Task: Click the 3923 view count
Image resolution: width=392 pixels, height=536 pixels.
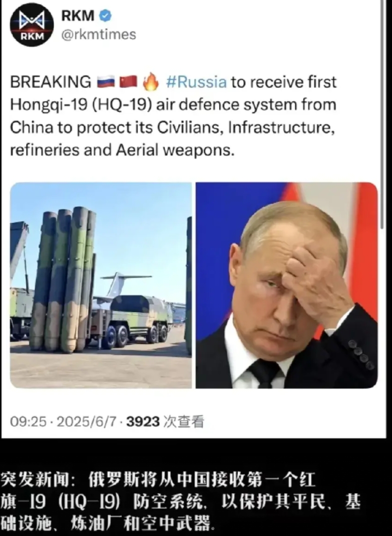Action: pos(143,421)
